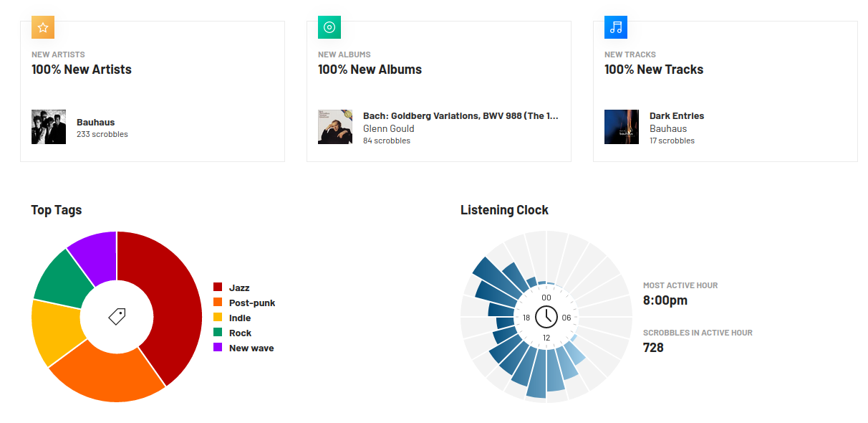Click the 100% New Artists heading
868x423 pixels.
point(82,70)
